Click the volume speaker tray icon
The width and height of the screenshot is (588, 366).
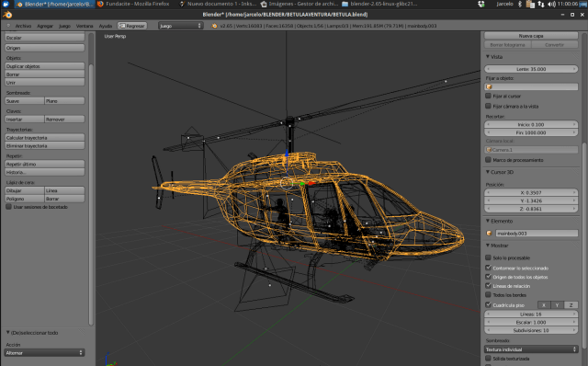pyautogui.click(x=551, y=4)
